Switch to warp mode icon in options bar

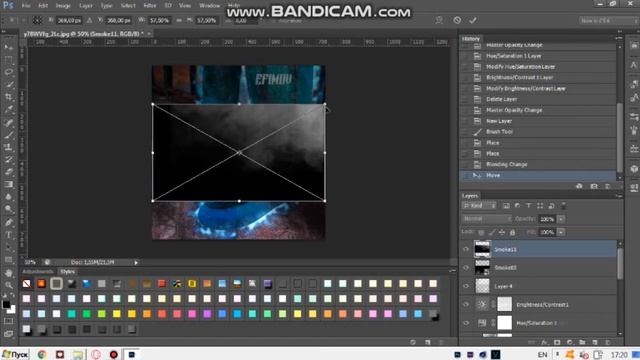[x=439, y=20]
